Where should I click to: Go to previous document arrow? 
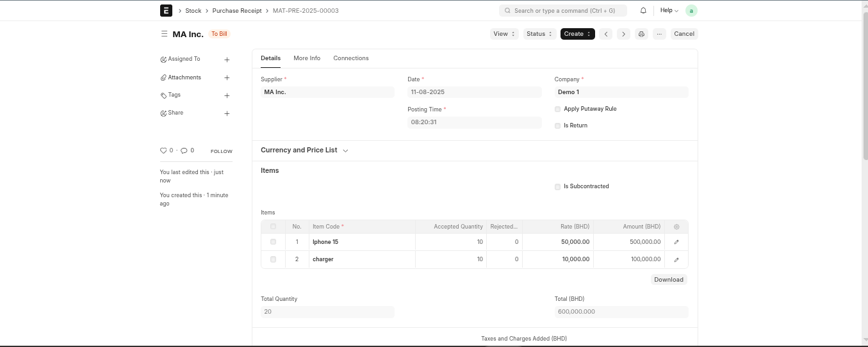(x=606, y=34)
